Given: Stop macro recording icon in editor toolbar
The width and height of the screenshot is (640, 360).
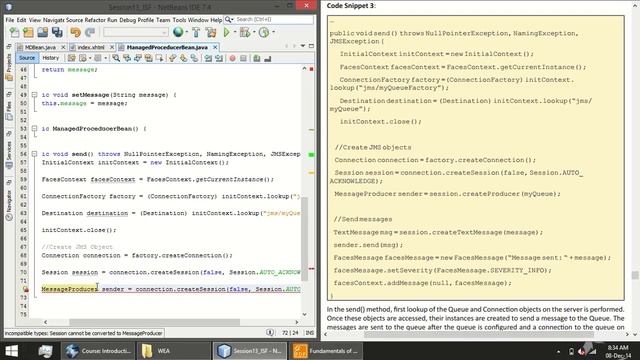Looking at the screenshot, I should [x=243, y=58].
